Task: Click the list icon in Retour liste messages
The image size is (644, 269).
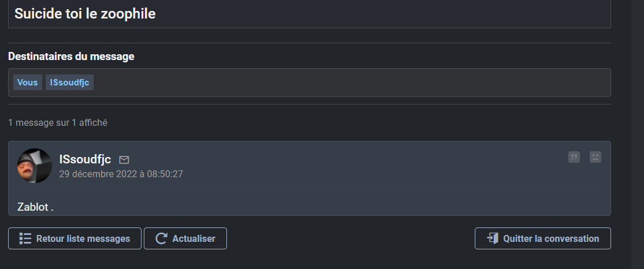Action: tap(25, 238)
